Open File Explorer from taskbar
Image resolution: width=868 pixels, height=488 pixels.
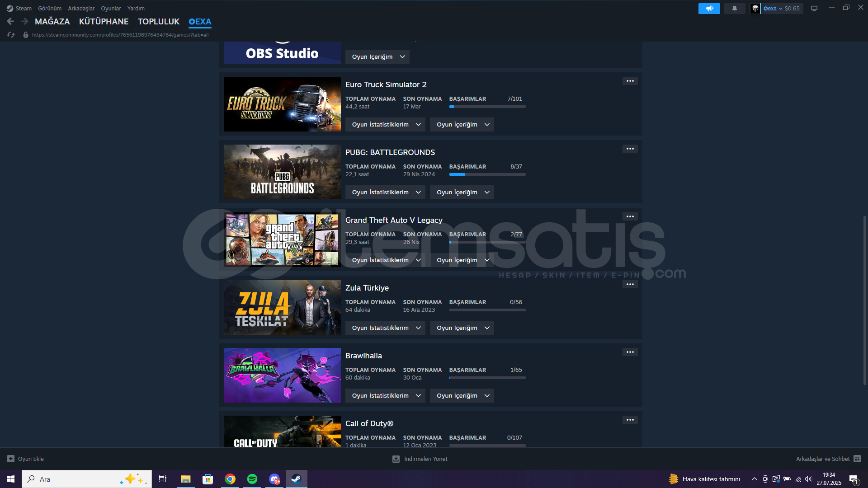point(185,479)
